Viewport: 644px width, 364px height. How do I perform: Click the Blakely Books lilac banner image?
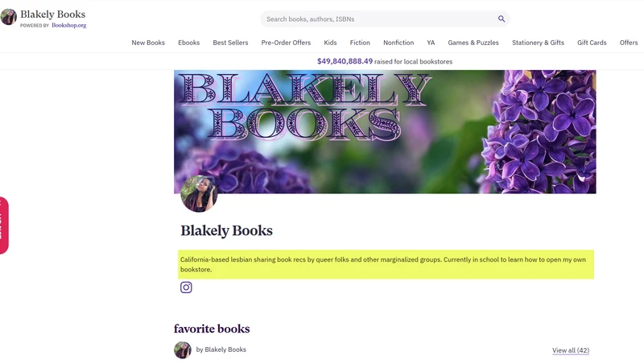click(x=385, y=131)
